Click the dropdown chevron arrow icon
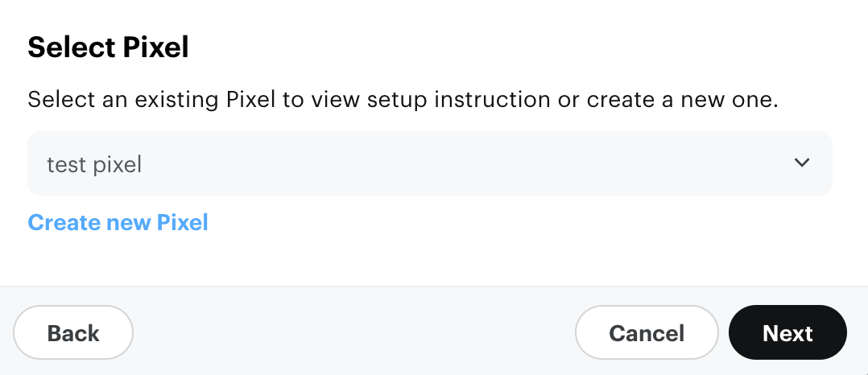The width and height of the screenshot is (868, 375). pyautogui.click(x=801, y=163)
